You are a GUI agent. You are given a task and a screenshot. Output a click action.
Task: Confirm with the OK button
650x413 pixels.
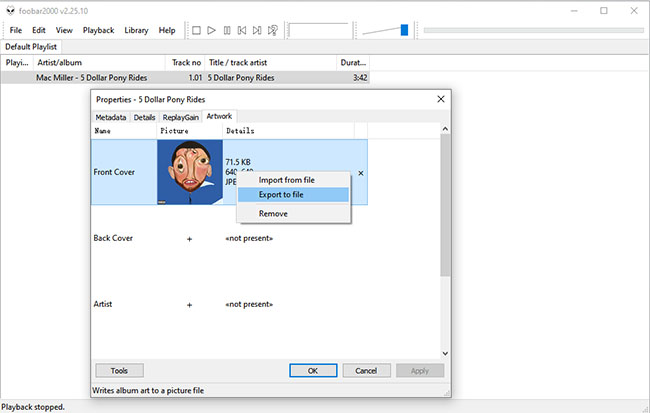click(x=313, y=371)
